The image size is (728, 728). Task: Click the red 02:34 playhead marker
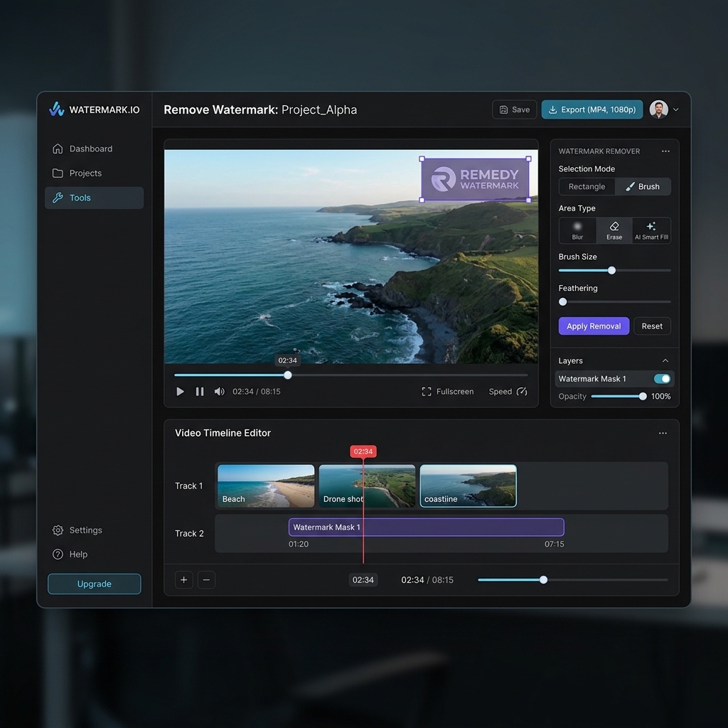point(363,451)
